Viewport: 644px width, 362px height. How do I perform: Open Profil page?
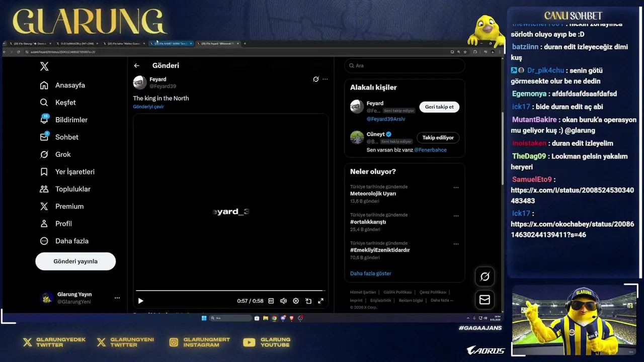[x=56, y=224]
